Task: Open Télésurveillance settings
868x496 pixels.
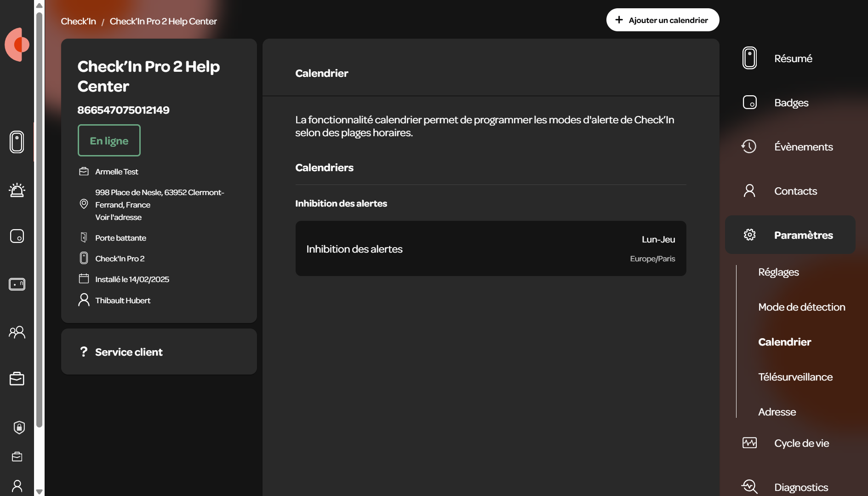Action: (795, 377)
